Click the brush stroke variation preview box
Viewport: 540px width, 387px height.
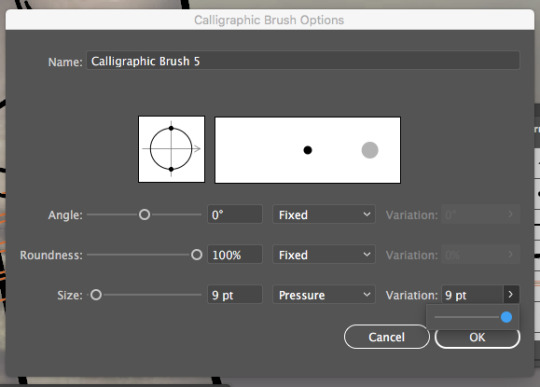(308, 150)
